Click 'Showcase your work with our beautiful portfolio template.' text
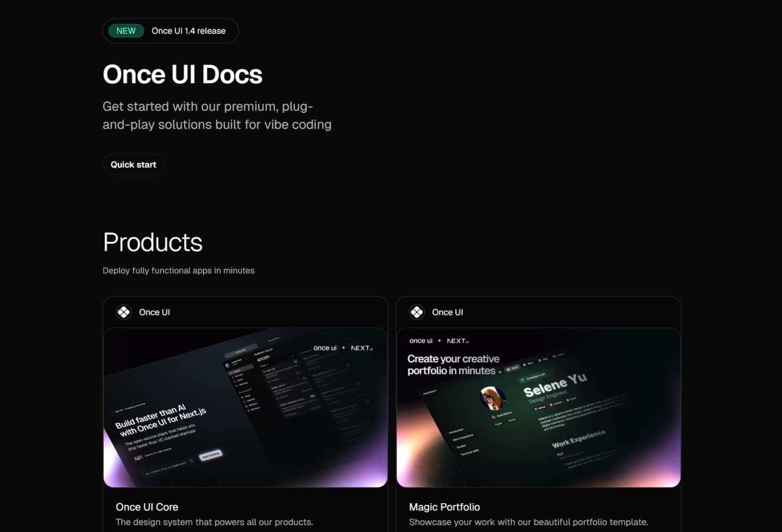Viewport: 782px width, 532px height. coord(528,522)
